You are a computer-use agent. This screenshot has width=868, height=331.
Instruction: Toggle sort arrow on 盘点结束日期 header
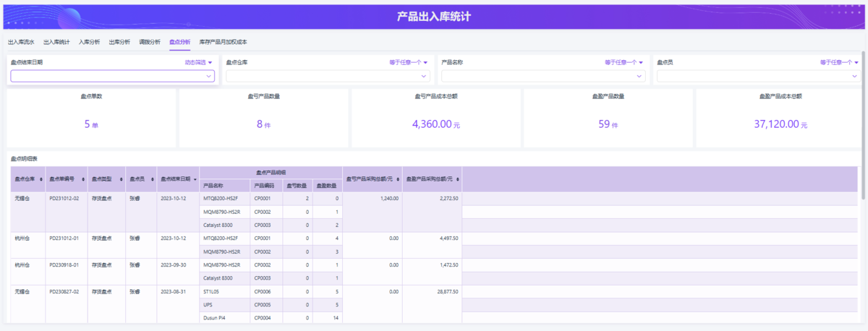pos(195,179)
